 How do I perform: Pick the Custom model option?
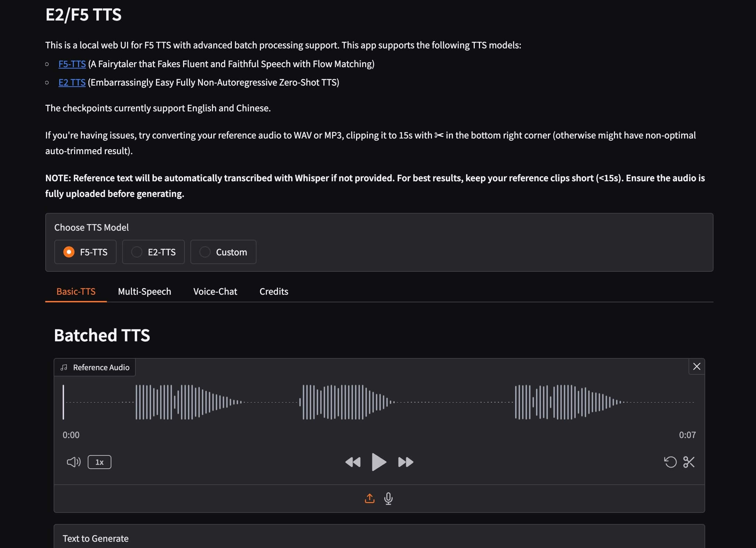pos(223,252)
